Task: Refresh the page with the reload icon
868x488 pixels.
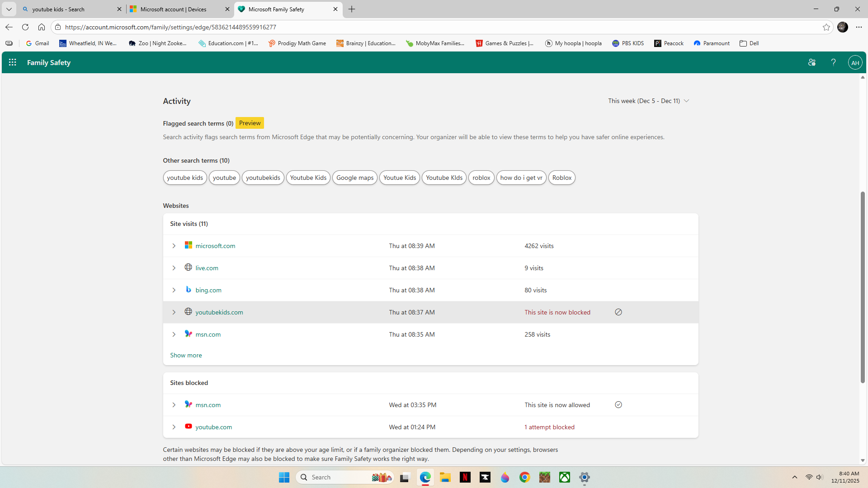Action: click(x=25, y=27)
